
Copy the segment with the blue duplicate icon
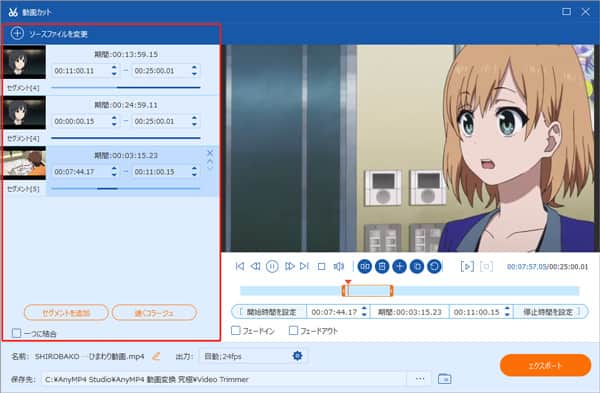[x=417, y=266]
